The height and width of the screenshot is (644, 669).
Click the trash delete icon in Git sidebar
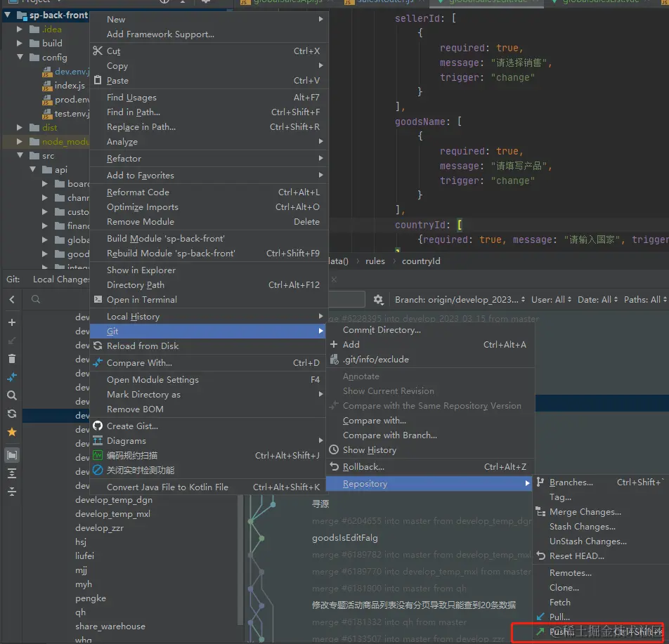12,359
